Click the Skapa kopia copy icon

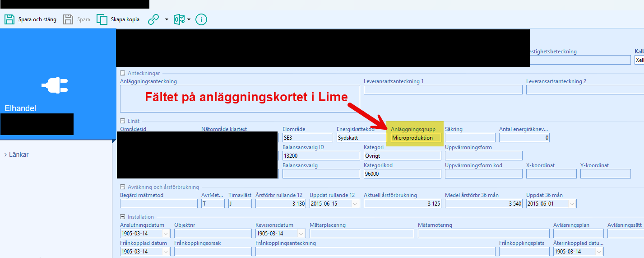coord(102,19)
